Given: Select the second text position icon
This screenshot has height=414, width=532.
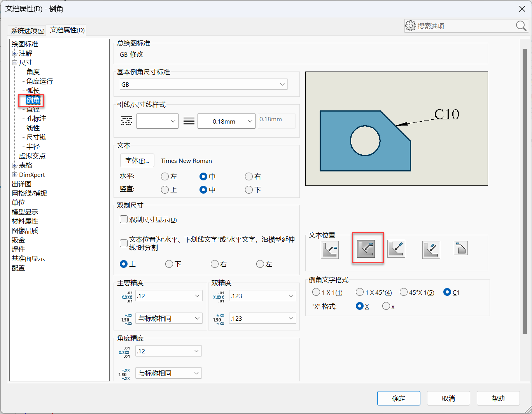Looking at the screenshot, I should pyautogui.click(x=366, y=249).
